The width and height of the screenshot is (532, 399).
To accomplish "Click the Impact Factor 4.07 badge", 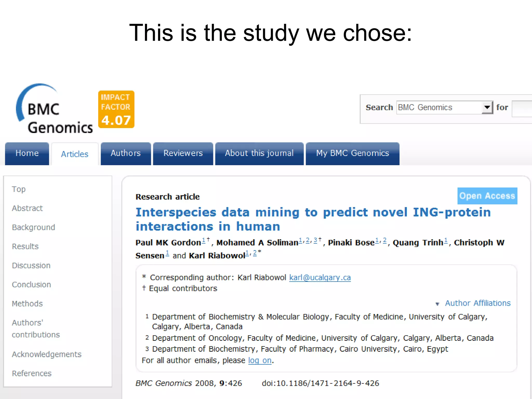I will click(116, 109).
